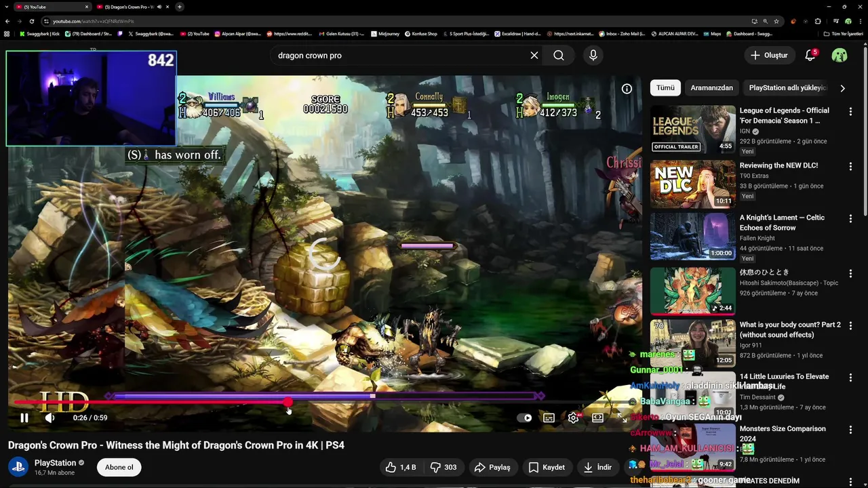Open options for 'Monsters Size Comparison 2024'

[x=850, y=430]
